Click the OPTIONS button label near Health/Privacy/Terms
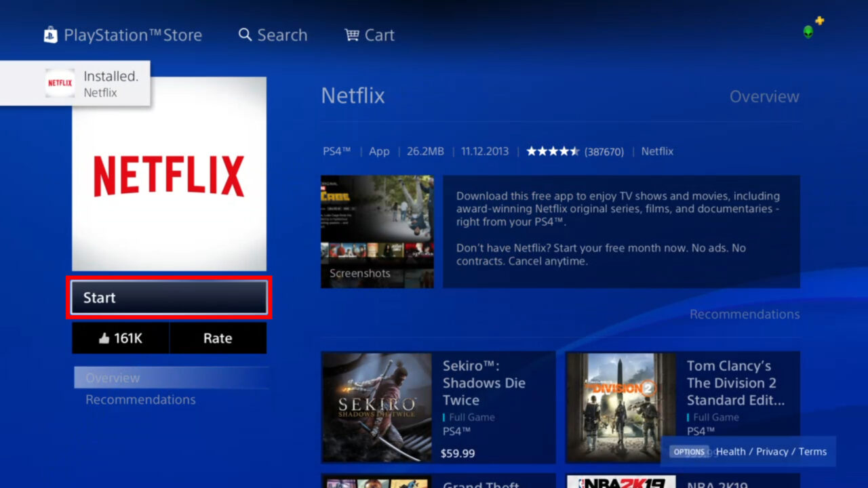 point(689,451)
